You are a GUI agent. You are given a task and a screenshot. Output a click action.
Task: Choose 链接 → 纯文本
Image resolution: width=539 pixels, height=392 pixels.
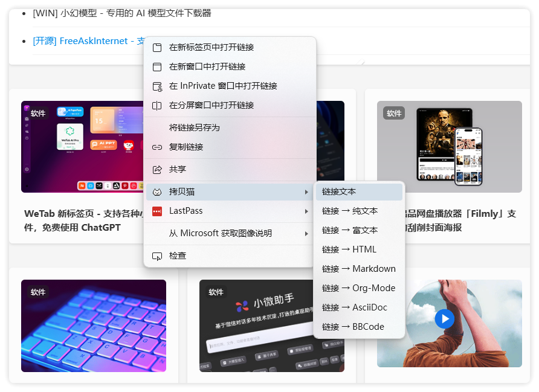click(x=359, y=211)
